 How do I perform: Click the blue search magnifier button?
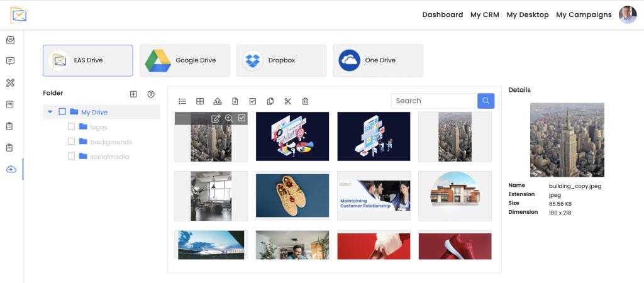(x=486, y=101)
